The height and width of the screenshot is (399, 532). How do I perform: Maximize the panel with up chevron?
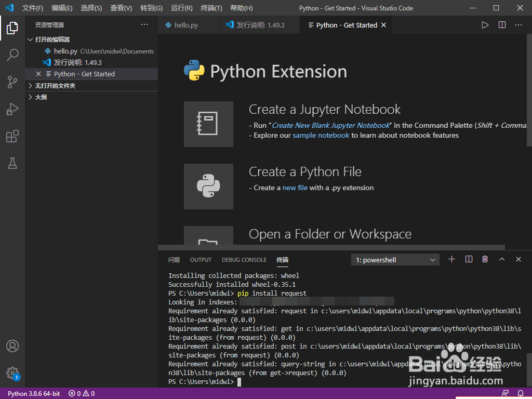pyautogui.click(x=501, y=259)
